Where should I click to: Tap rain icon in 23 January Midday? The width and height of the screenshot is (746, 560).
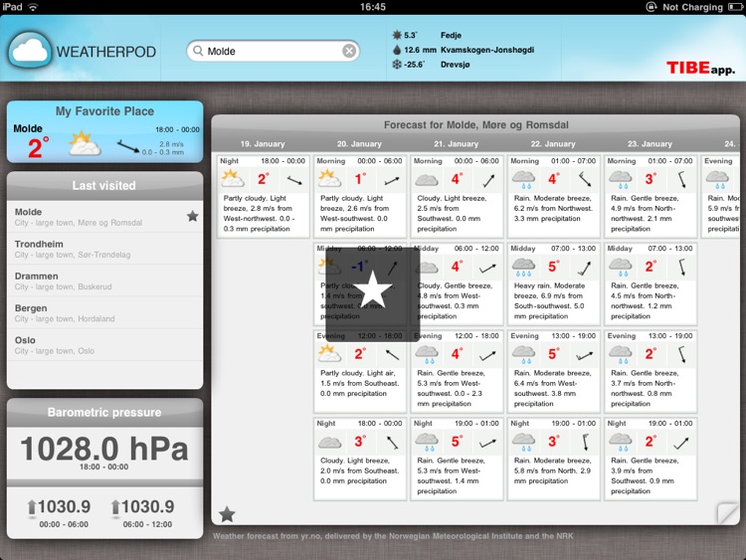tap(621, 268)
